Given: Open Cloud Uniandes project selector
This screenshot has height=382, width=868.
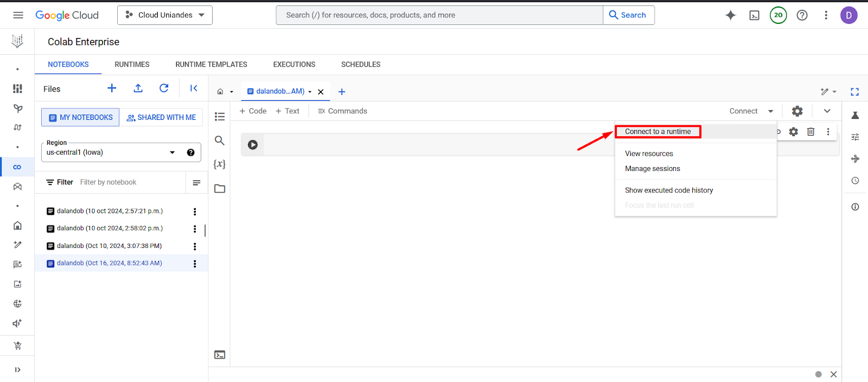Looking at the screenshot, I should 165,15.
